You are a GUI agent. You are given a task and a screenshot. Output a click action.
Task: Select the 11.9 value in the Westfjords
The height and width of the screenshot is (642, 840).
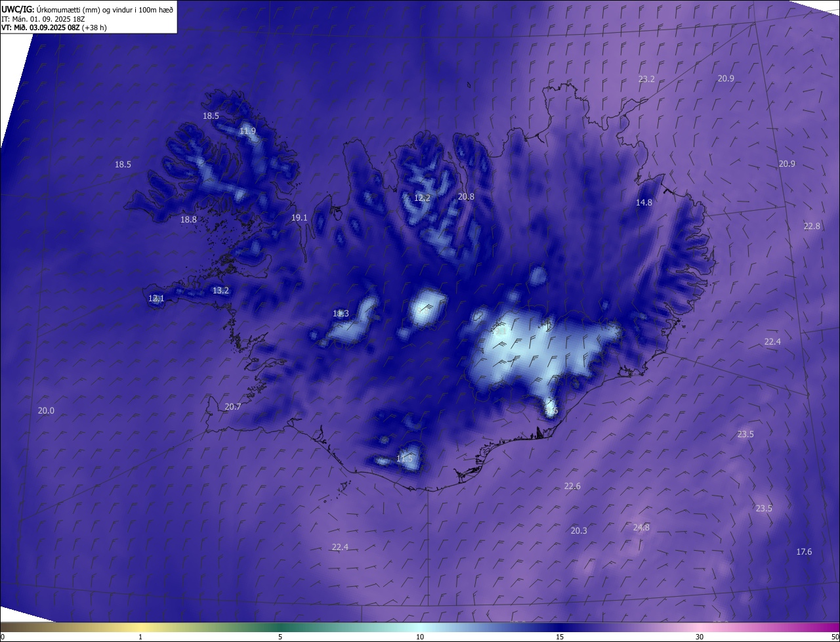coord(247,131)
